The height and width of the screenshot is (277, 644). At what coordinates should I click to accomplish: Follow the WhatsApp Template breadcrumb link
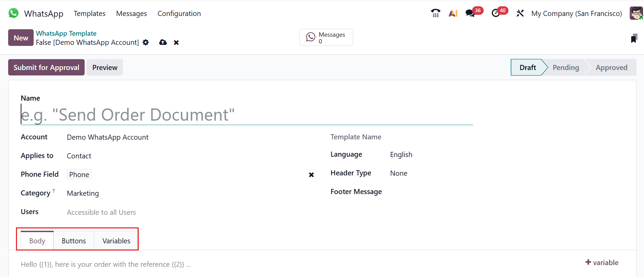66,33
